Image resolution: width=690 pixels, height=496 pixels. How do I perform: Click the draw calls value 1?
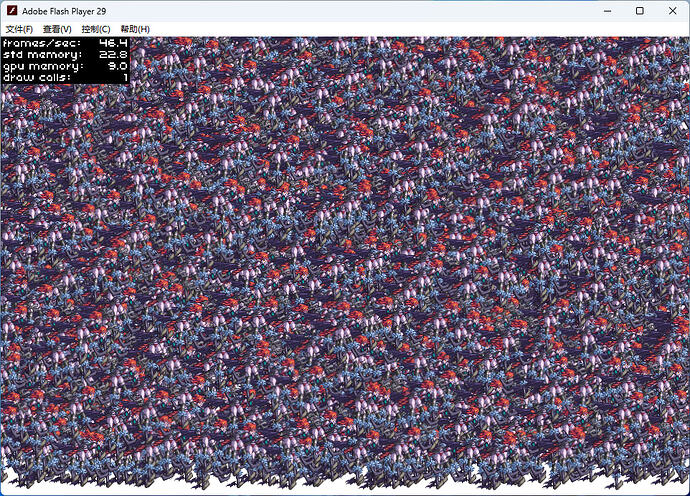coord(125,76)
